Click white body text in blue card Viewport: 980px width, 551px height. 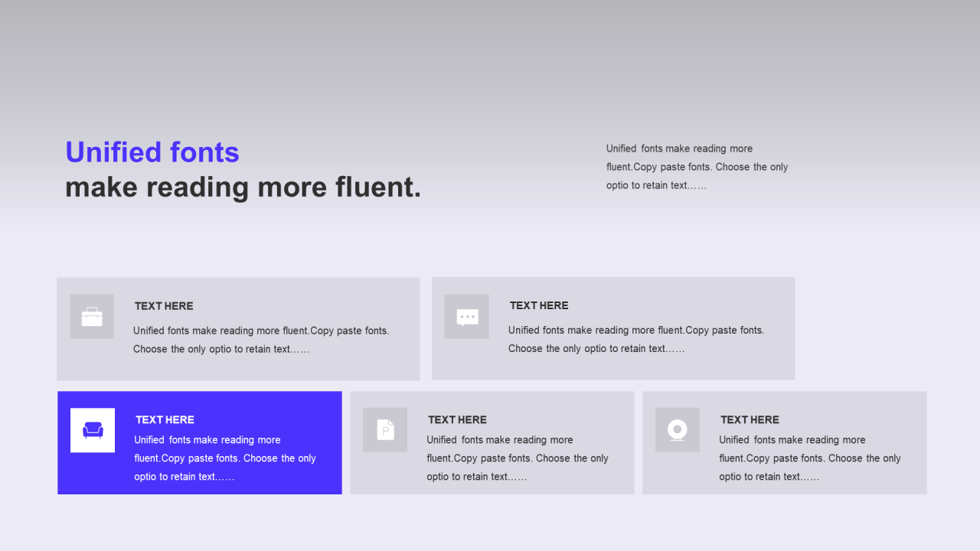225,458
